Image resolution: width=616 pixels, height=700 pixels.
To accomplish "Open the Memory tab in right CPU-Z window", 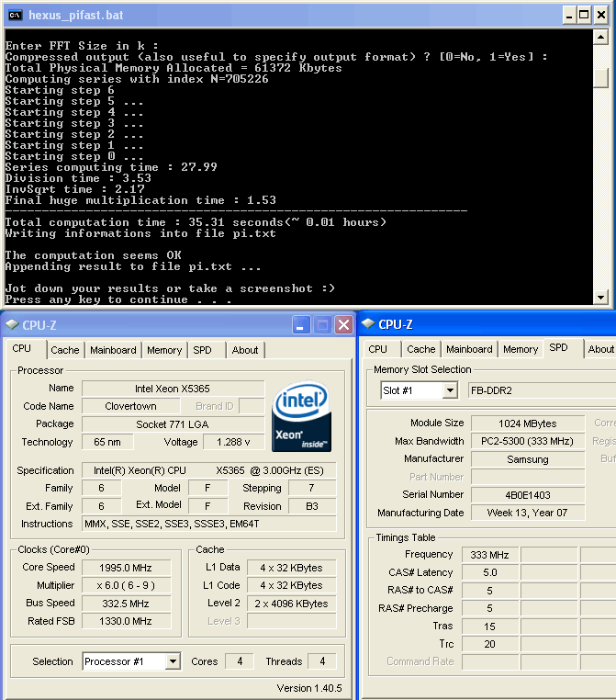I will click(521, 349).
